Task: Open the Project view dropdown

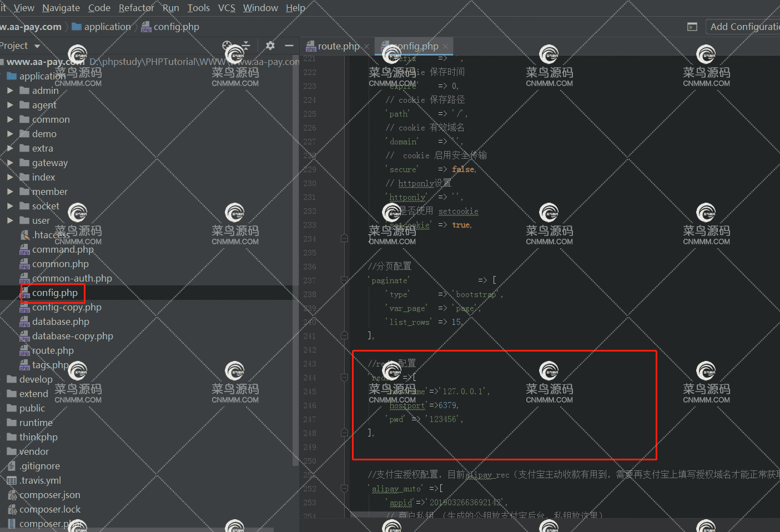Action: click(37, 46)
